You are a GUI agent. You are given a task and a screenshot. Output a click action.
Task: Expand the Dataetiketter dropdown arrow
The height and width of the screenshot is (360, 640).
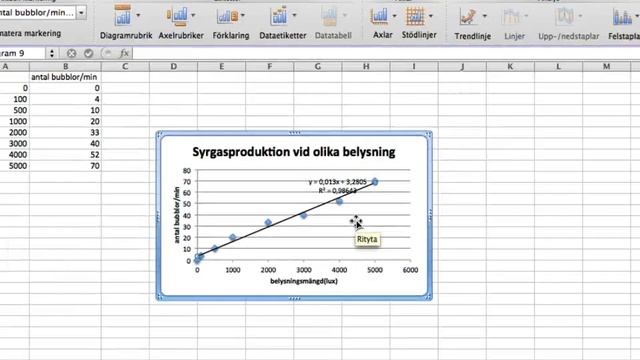point(294,16)
